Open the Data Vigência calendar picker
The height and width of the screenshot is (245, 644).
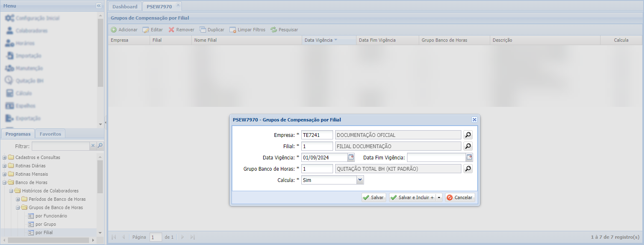351,157
